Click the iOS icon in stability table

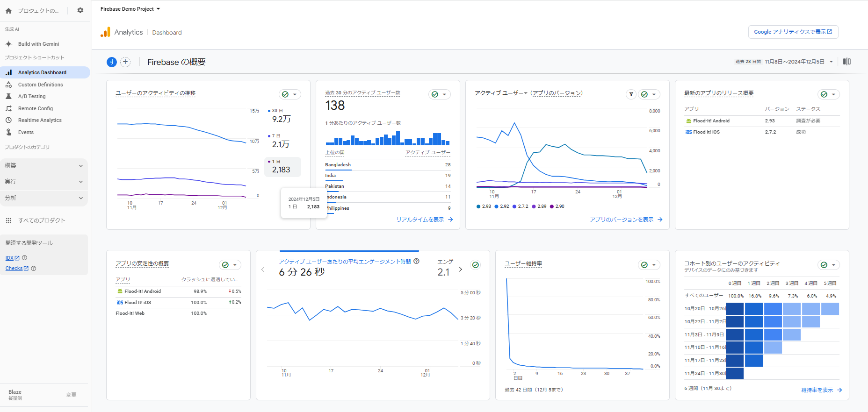(120, 303)
